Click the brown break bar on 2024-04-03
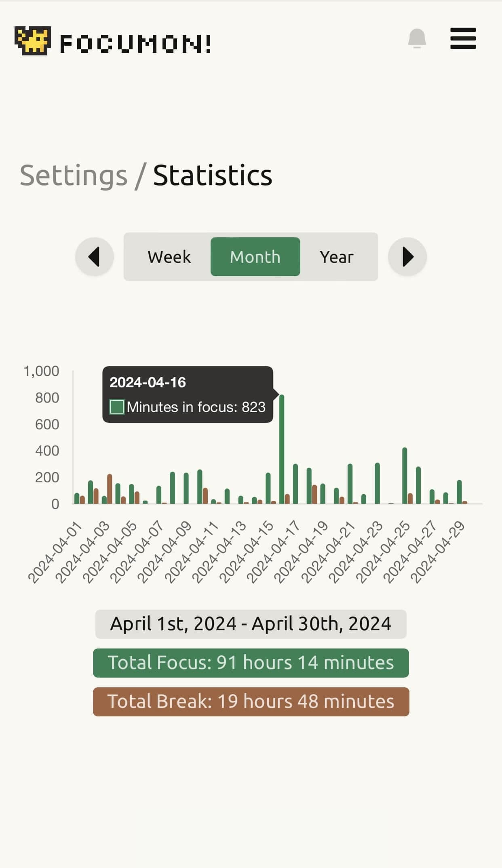The height and width of the screenshot is (868, 502). coord(110,489)
